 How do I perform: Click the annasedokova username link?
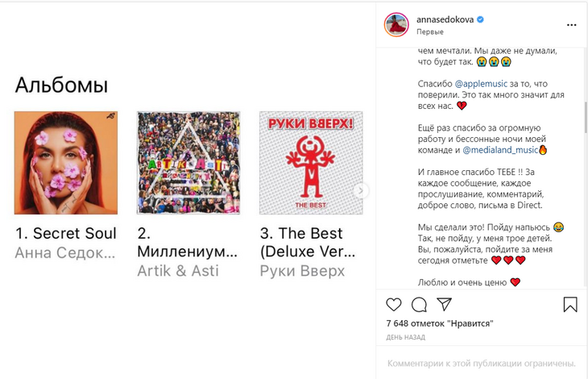[x=444, y=19]
